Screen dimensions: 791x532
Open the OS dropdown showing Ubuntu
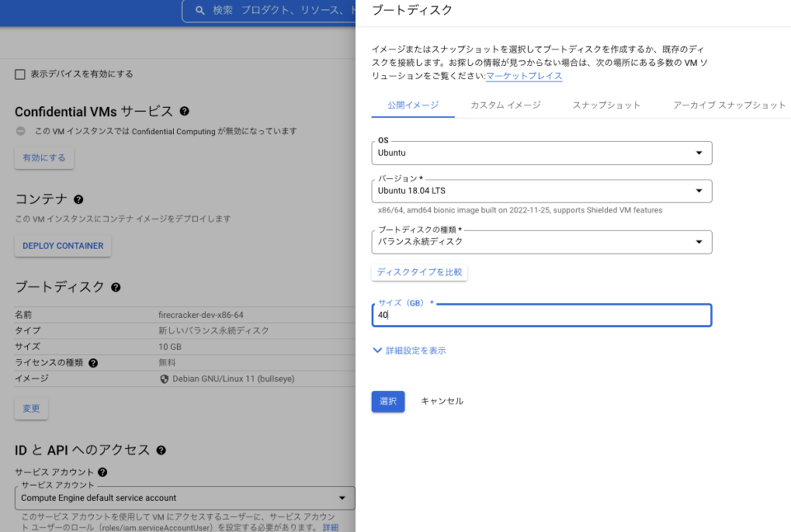(x=541, y=152)
